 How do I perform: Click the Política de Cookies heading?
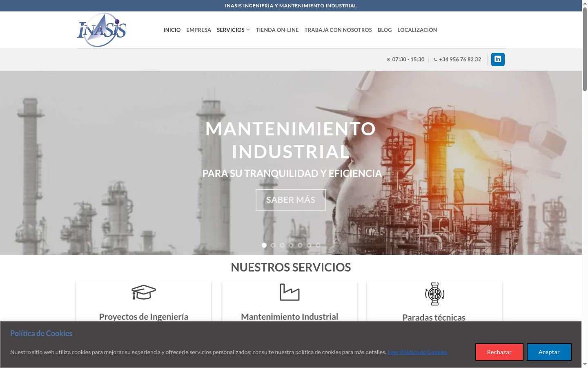coord(41,333)
